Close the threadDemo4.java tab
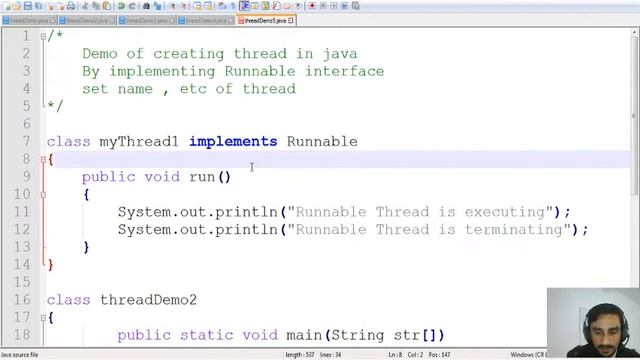Viewport: 640px width, 360px height. click(231, 20)
